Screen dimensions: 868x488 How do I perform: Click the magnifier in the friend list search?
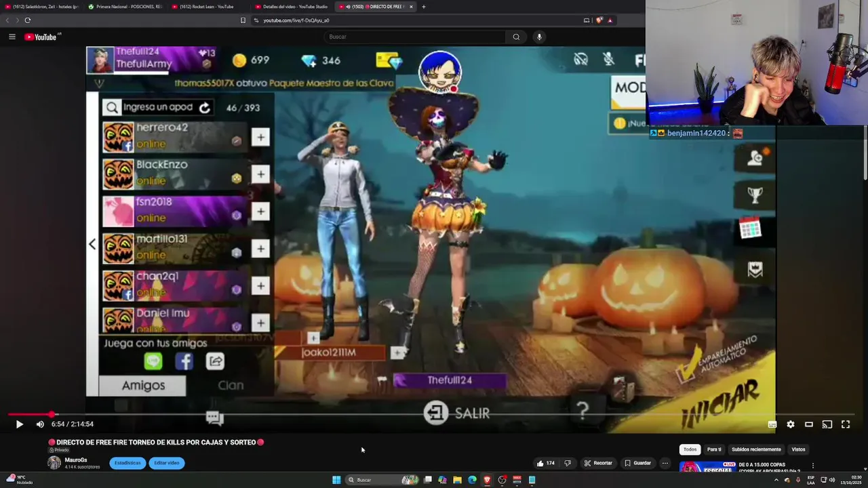click(x=112, y=107)
